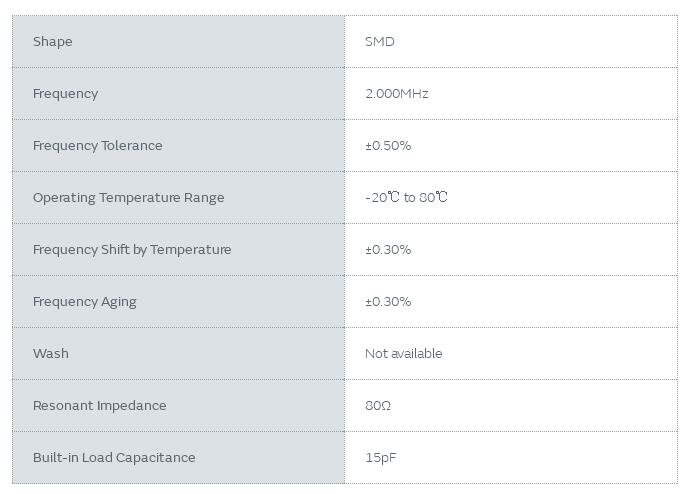This screenshot has width=690, height=494.
Task: Click the Frequency Shift by Temperature label
Action: 132,249
